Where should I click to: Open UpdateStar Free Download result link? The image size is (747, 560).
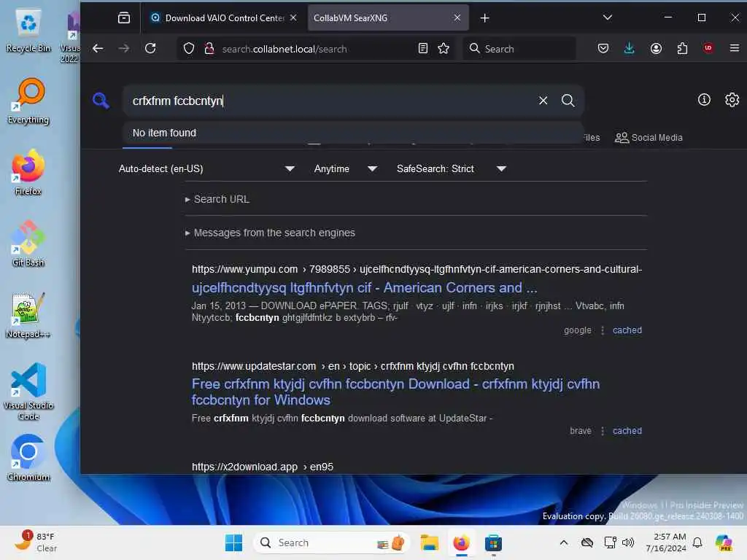click(x=395, y=392)
